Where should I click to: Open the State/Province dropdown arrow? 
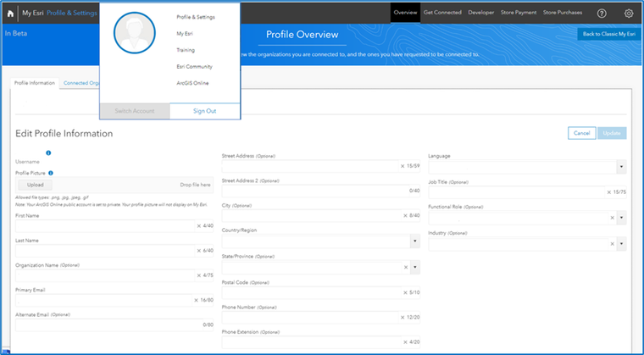415,267
